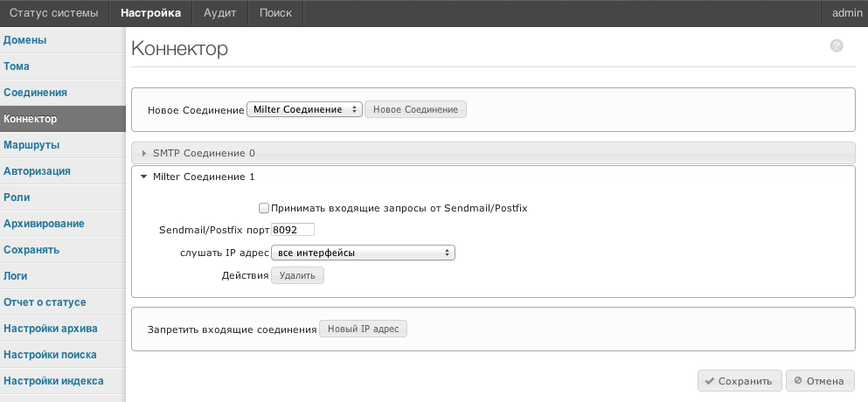This screenshot has width=868, height=402.
Task: Click the Удалить button
Action: pyautogui.click(x=297, y=275)
